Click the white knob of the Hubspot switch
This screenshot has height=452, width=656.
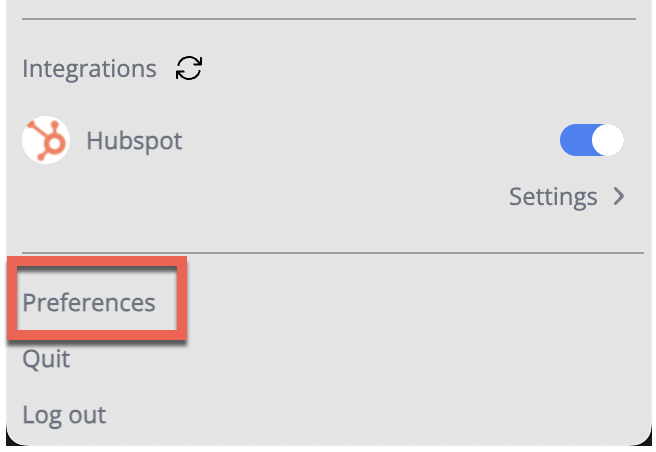[607, 141]
